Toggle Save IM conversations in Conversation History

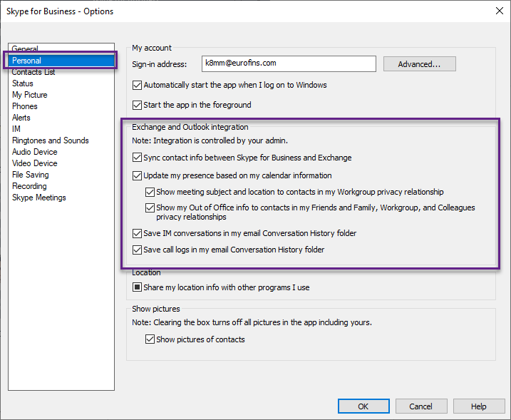[x=138, y=233]
